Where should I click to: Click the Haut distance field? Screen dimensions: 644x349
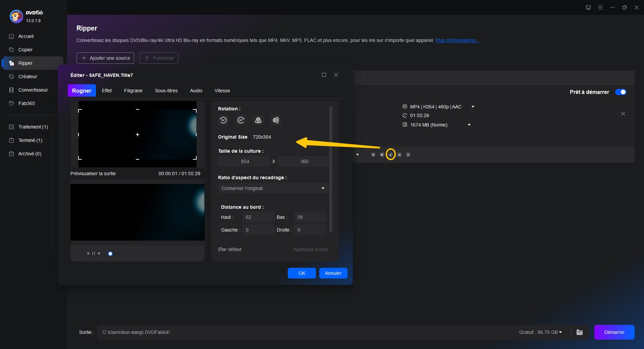coord(258,217)
